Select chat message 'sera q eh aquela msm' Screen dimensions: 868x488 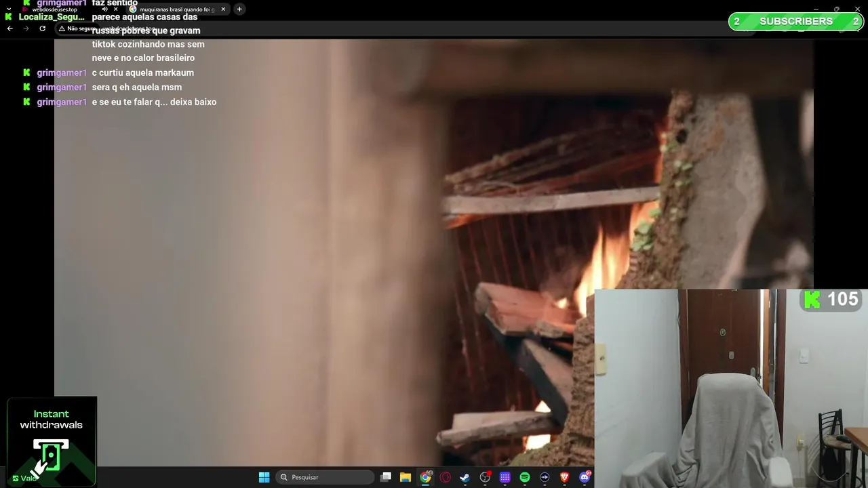(137, 87)
